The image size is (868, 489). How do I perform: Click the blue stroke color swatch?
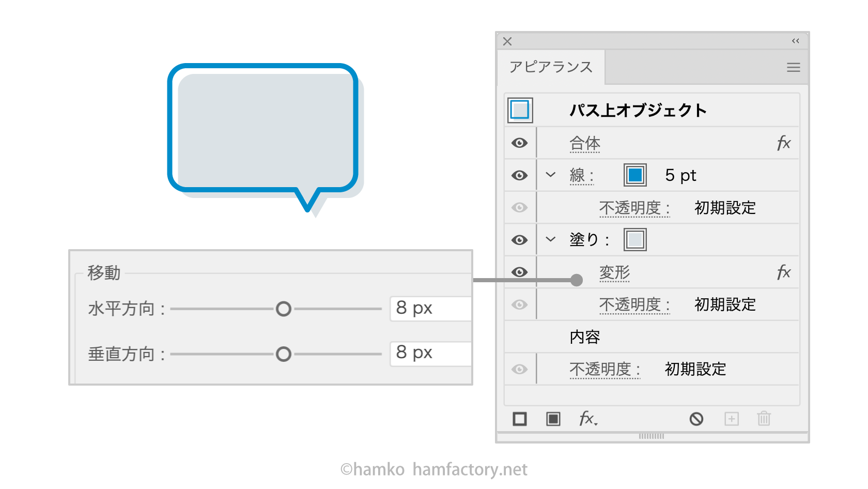click(635, 175)
